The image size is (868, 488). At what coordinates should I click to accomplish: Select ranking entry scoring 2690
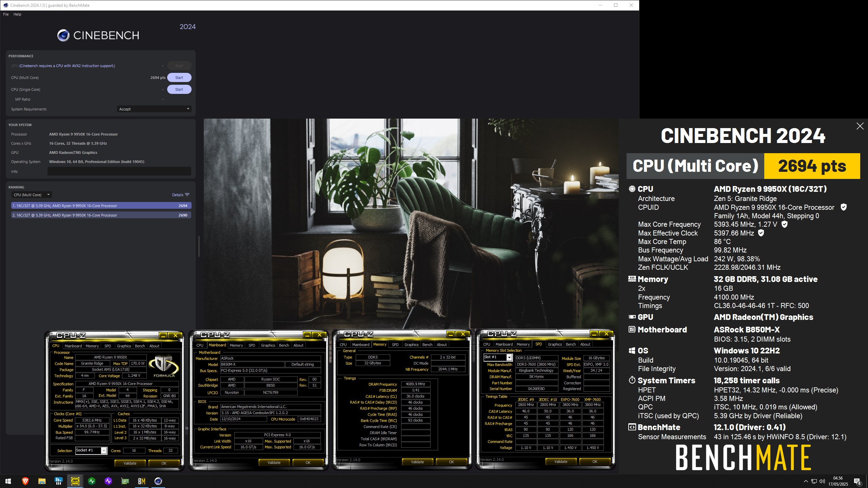[101, 215]
